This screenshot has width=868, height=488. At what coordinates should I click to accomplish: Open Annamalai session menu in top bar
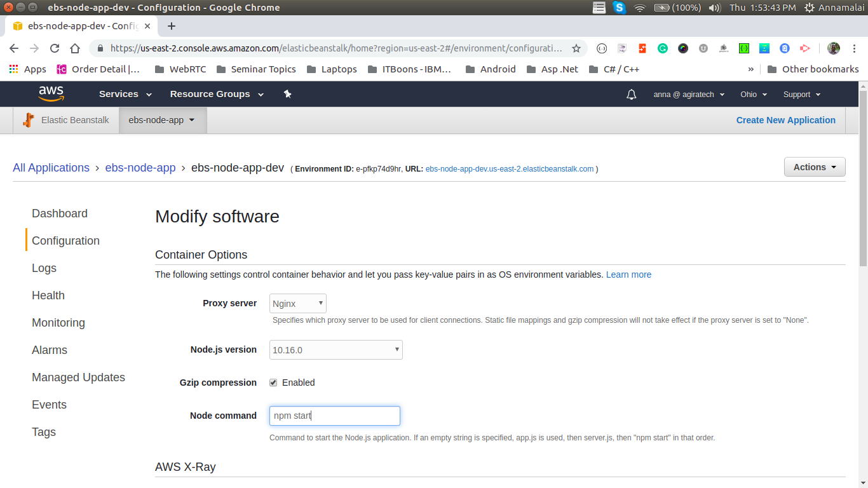(834, 8)
